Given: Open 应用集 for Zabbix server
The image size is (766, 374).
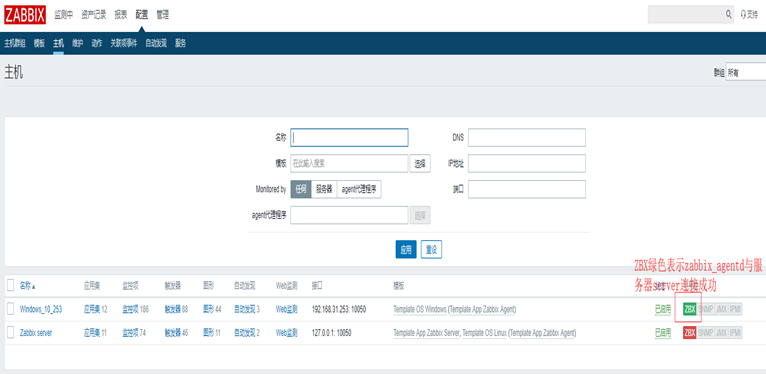Looking at the screenshot, I should (92, 333).
